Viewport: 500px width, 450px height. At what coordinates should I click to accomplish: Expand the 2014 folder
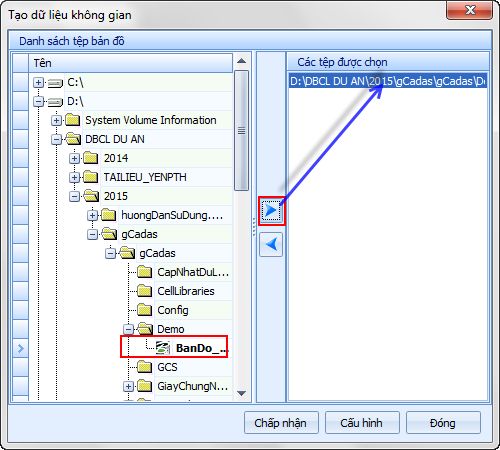tap(74, 159)
